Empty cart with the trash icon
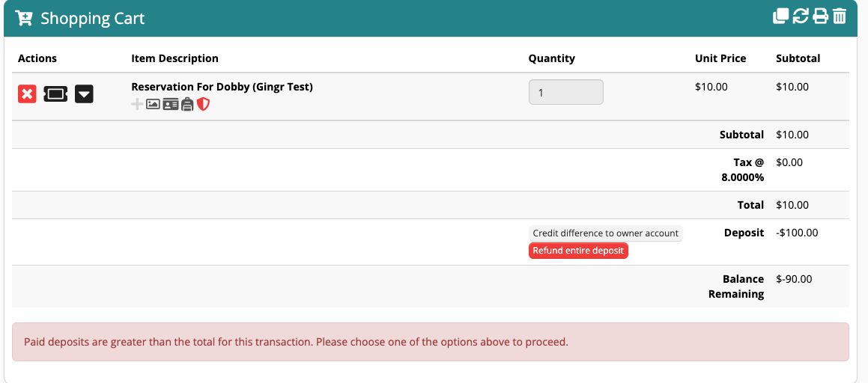The image size is (868, 383). click(840, 16)
